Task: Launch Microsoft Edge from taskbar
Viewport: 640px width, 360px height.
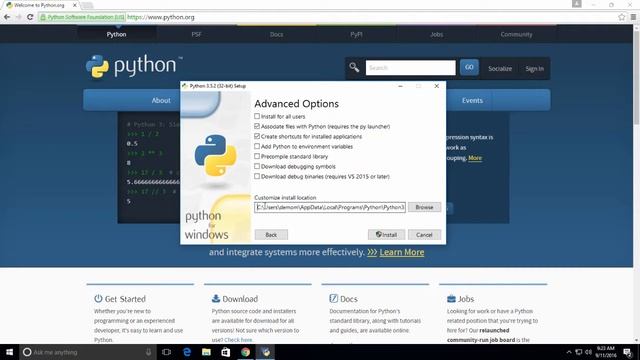Action: (187, 352)
